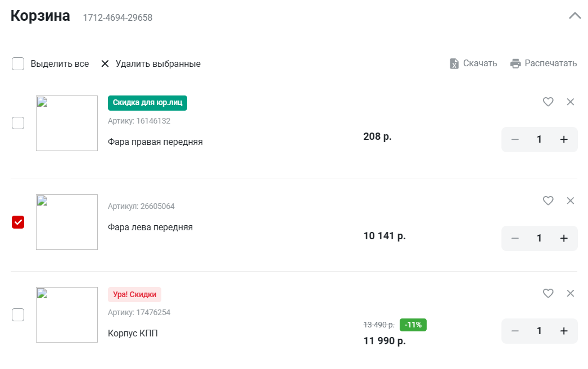
Task: Collapse the Корзина section chevron
Action: pyautogui.click(x=575, y=16)
